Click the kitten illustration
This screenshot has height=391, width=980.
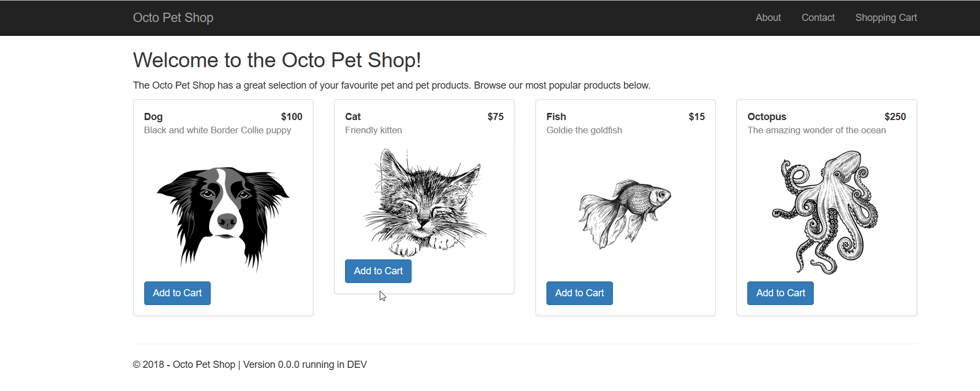[424, 202]
